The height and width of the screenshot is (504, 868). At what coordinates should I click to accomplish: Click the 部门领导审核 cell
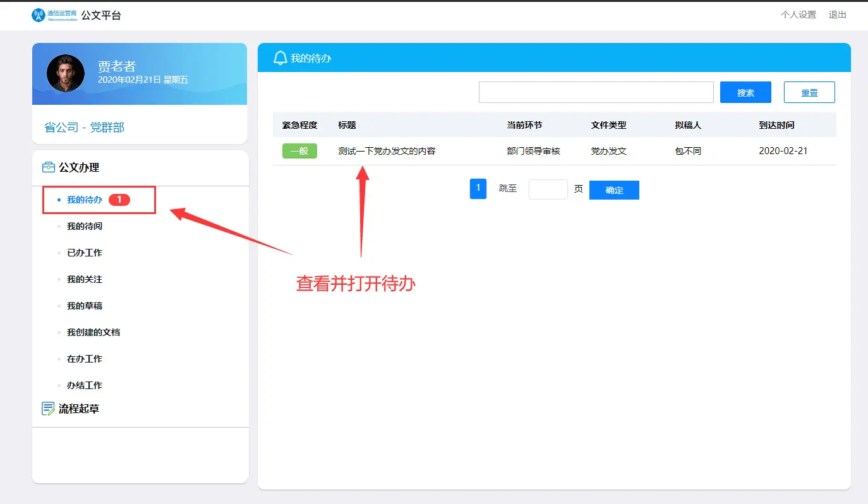pos(533,151)
